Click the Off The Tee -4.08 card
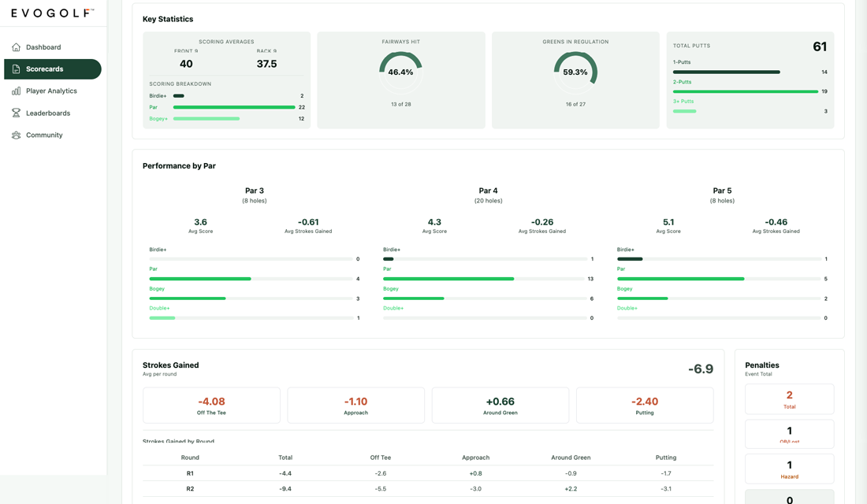Image resolution: width=867 pixels, height=504 pixels. [211, 405]
